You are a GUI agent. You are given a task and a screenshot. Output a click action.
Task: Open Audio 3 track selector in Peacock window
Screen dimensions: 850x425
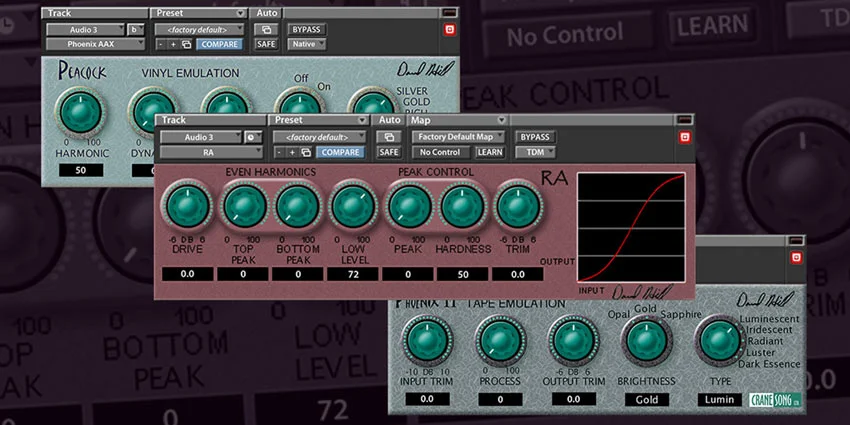click(x=85, y=29)
